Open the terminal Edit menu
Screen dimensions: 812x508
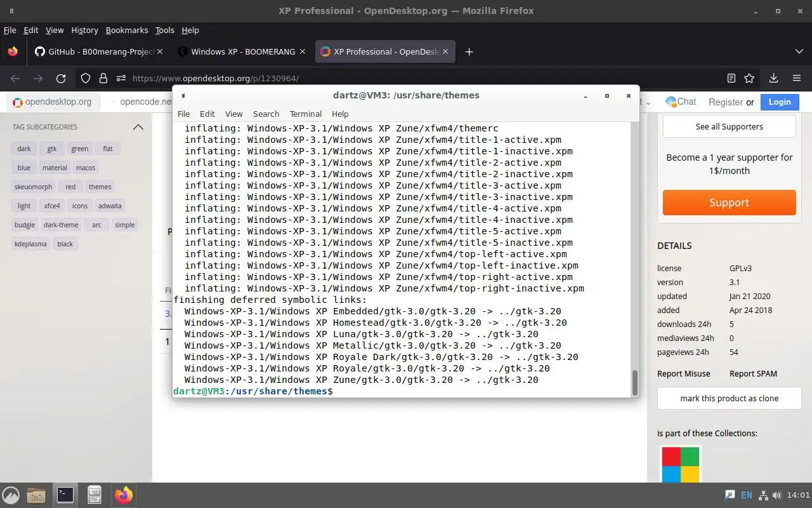point(207,114)
